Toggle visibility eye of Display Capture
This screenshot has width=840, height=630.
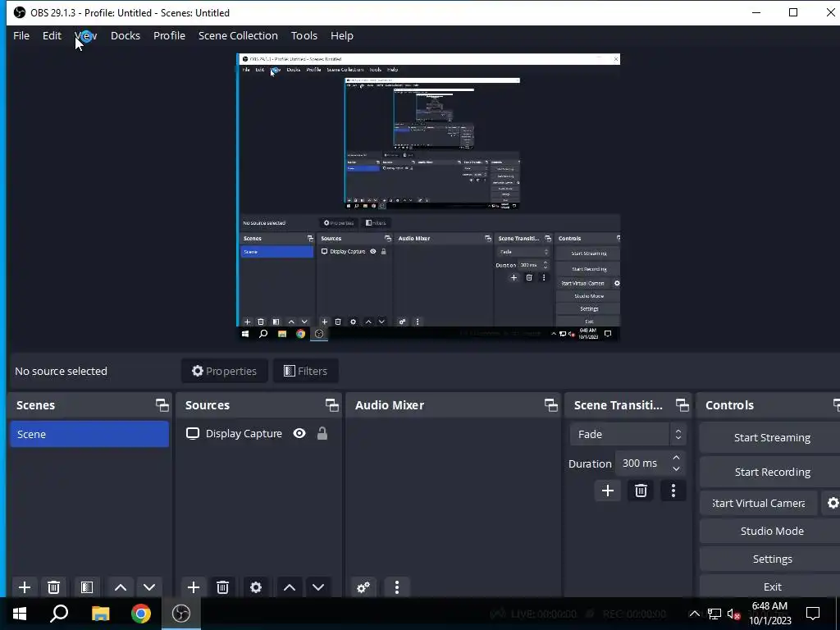pos(299,433)
